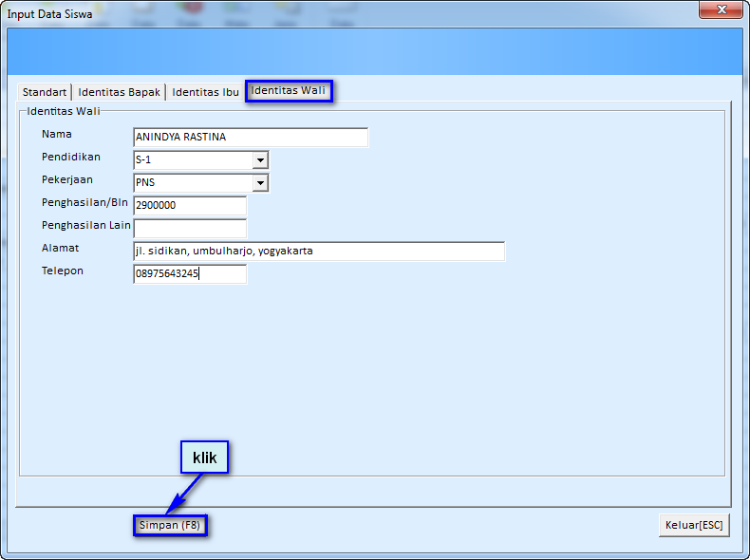The width and height of the screenshot is (750, 560).
Task: Select the Identitas Wali tab
Action: pyautogui.click(x=289, y=91)
